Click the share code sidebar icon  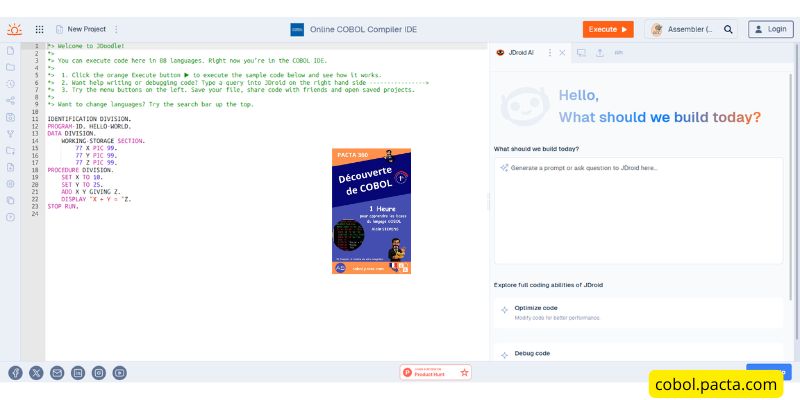[x=10, y=101]
